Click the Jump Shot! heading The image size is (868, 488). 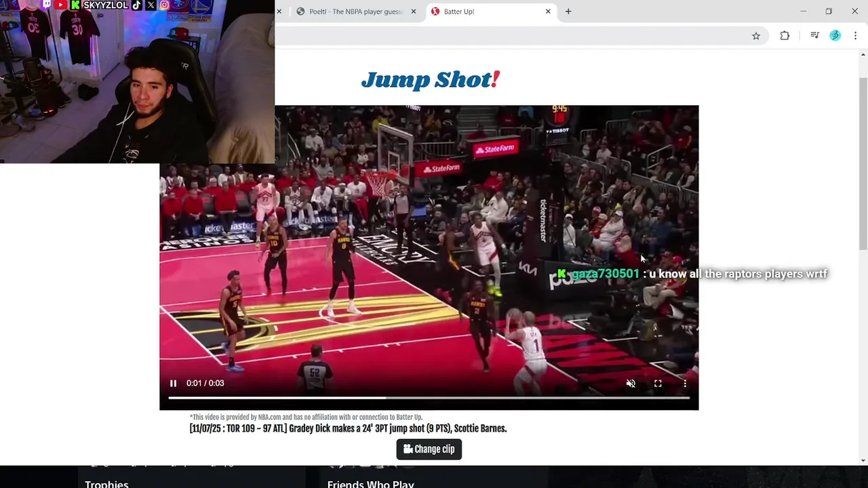coord(431,80)
